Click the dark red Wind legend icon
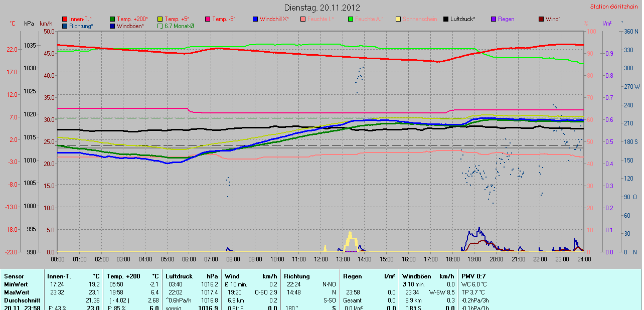The width and height of the screenshot is (644, 310). click(x=541, y=19)
